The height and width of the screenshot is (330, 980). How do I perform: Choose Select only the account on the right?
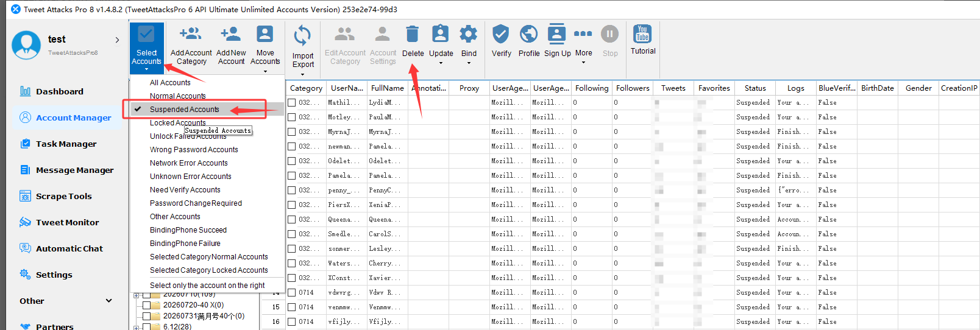point(207,286)
